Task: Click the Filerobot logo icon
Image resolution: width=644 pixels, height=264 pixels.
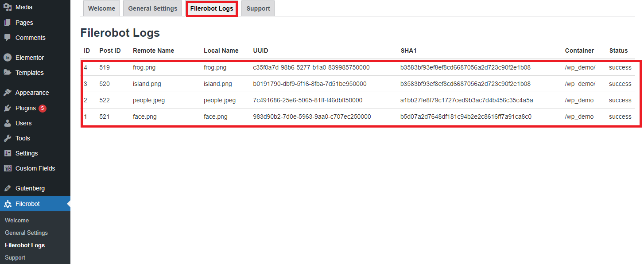Action: (8, 204)
